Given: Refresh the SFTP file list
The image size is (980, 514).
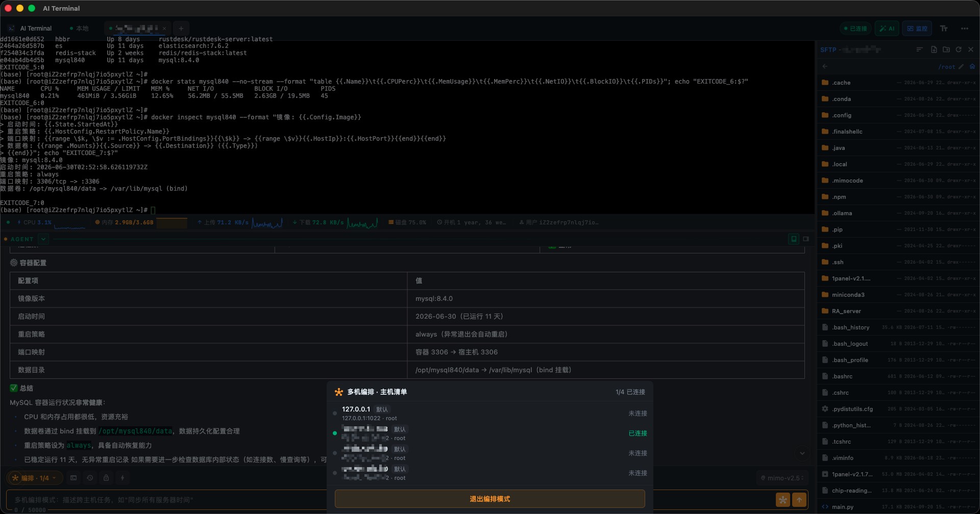Looking at the screenshot, I should pos(958,49).
